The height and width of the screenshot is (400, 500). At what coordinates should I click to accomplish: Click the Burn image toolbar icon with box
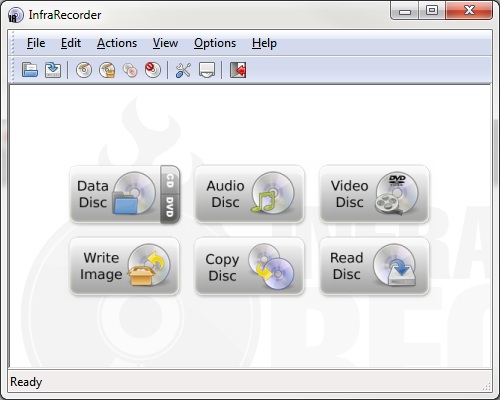[x=107, y=70]
